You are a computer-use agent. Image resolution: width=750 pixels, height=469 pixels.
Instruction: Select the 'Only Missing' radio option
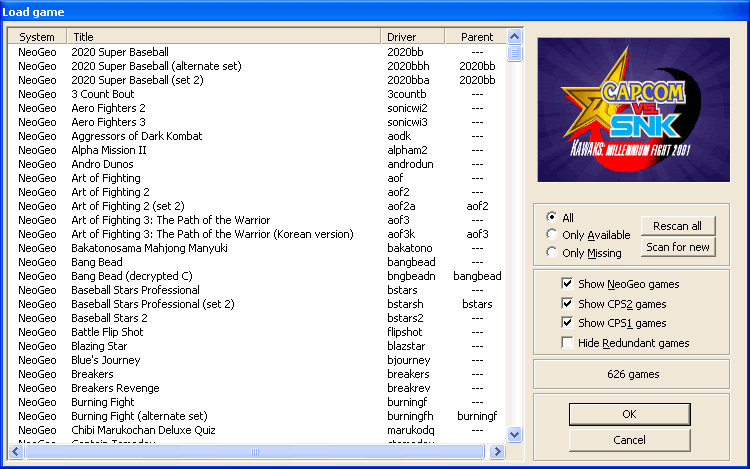tap(551, 253)
